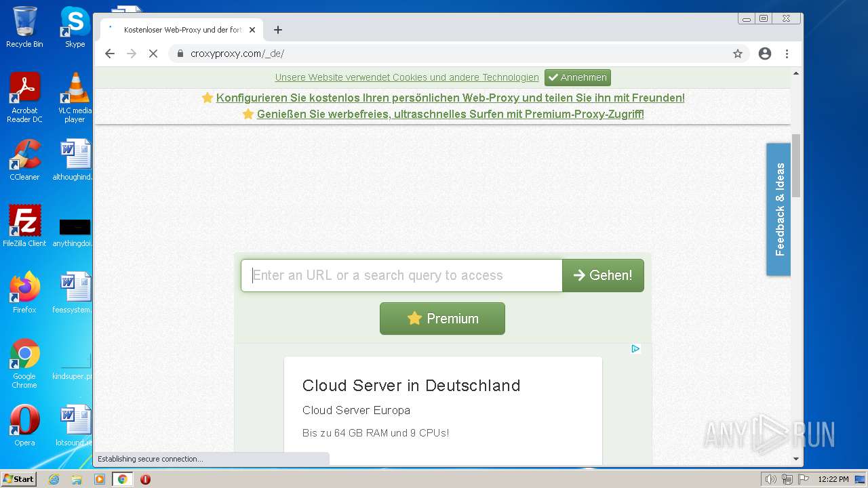Open the Chrome three-dot menu
This screenshot has width=868, height=488.
[787, 54]
